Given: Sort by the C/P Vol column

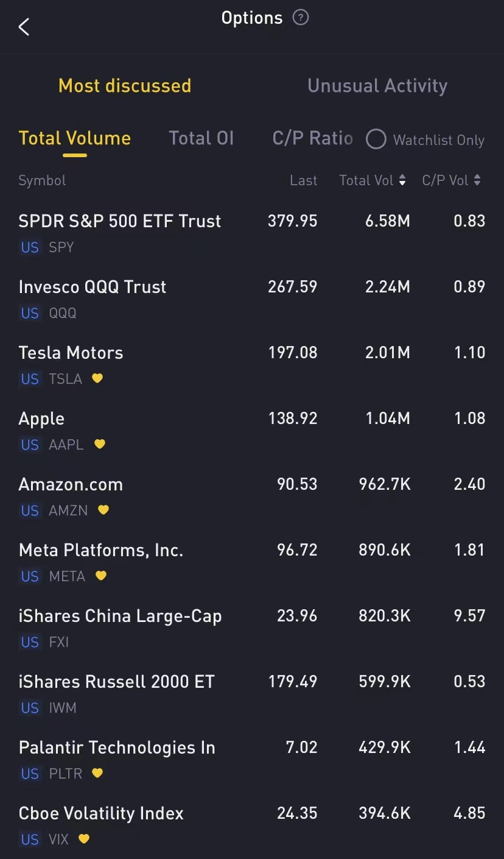Looking at the screenshot, I should [451, 180].
